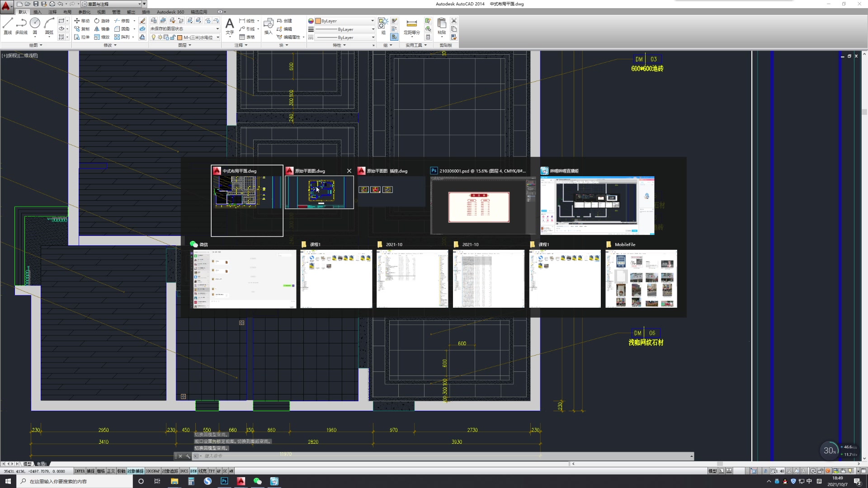Open the layer state dropdown (未保存的图层状态)
The width and height of the screenshot is (868, 488).
184,29
